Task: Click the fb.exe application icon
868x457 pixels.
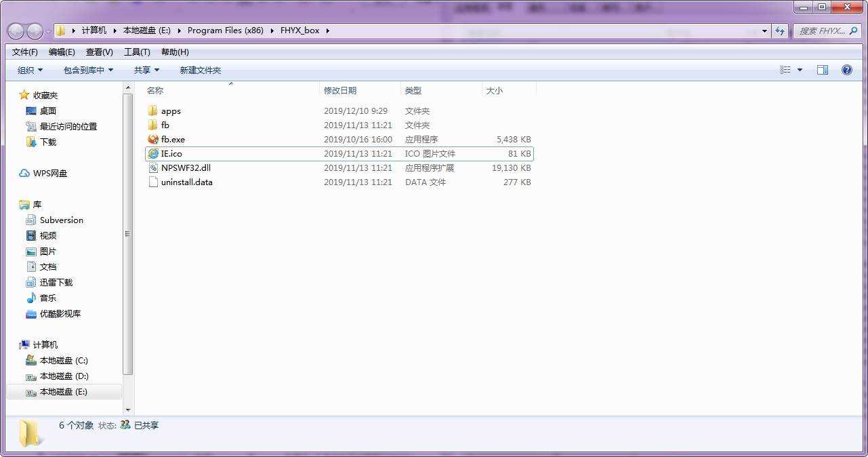Action: pyautogui.click(x=153, y=140)
